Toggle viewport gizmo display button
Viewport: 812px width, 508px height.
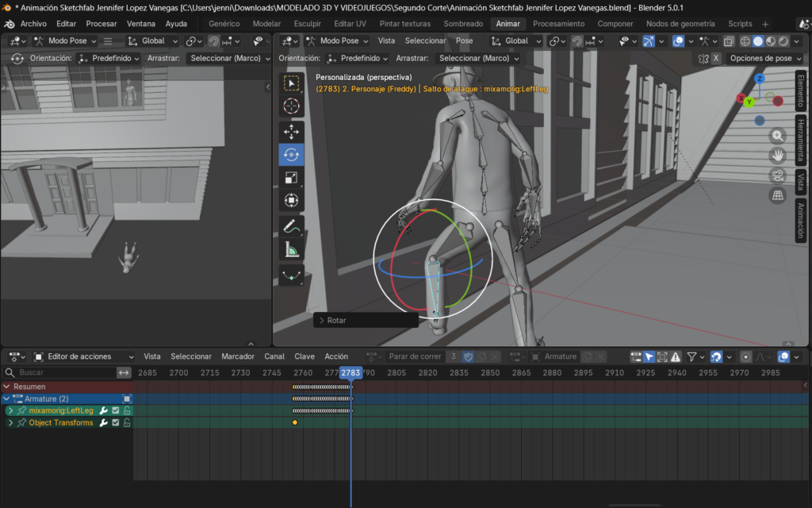tap(649, 41)
